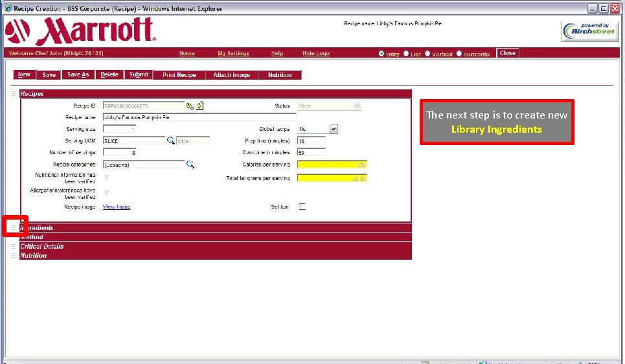The width and height of the screenshot is (625, 364).
Task: Click the Number of servings field
Action: 119,152
